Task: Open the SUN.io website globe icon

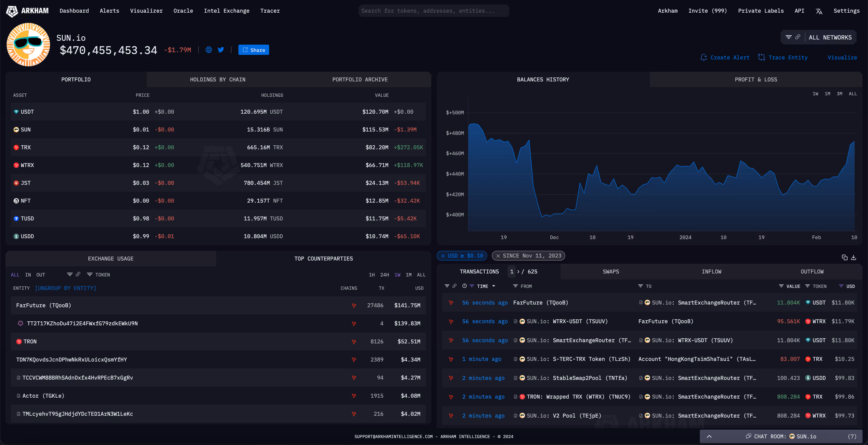Action: pos(209,50)
